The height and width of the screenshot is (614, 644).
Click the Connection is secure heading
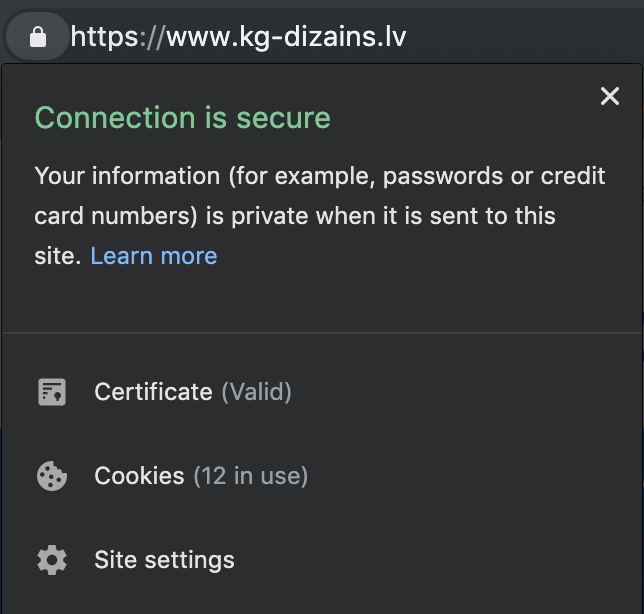pyautogui.click(x=182, y=118)
